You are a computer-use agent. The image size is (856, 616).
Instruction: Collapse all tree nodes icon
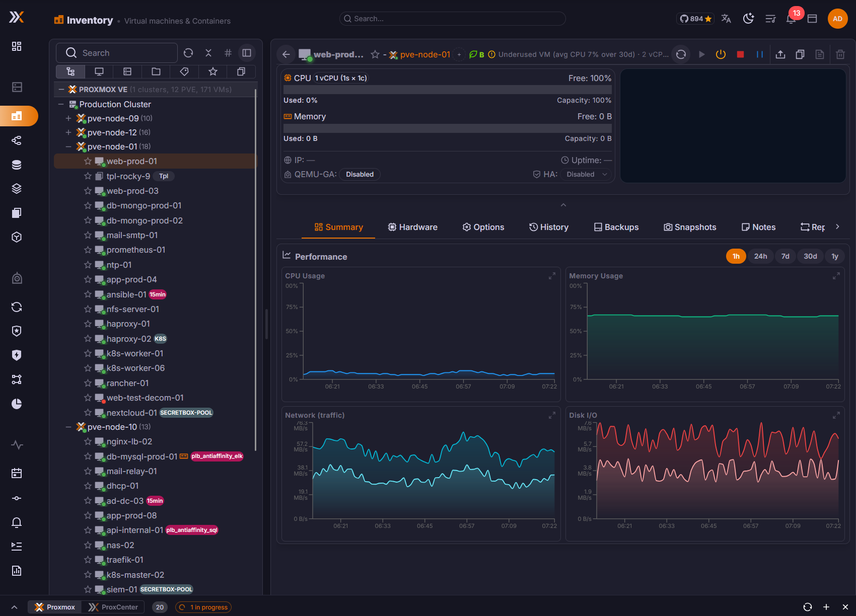pos(208,53)
